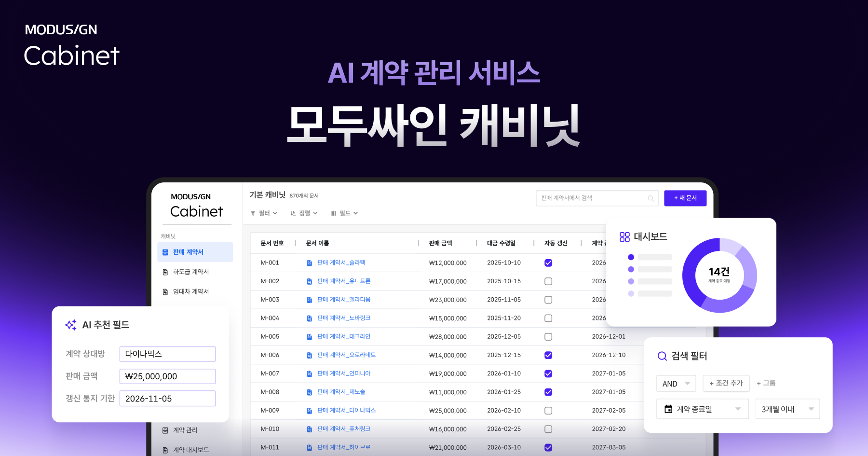Screen dimensions: 868x456
Task: Click the calendar icon in the 계약 종료일 field
Action: pos(668,409)
